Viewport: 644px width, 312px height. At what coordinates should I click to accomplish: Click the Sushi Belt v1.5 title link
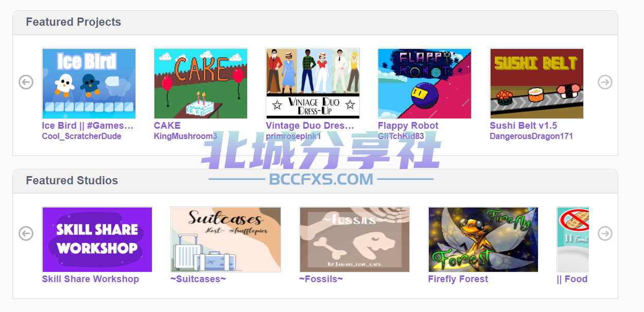[523, 126]
